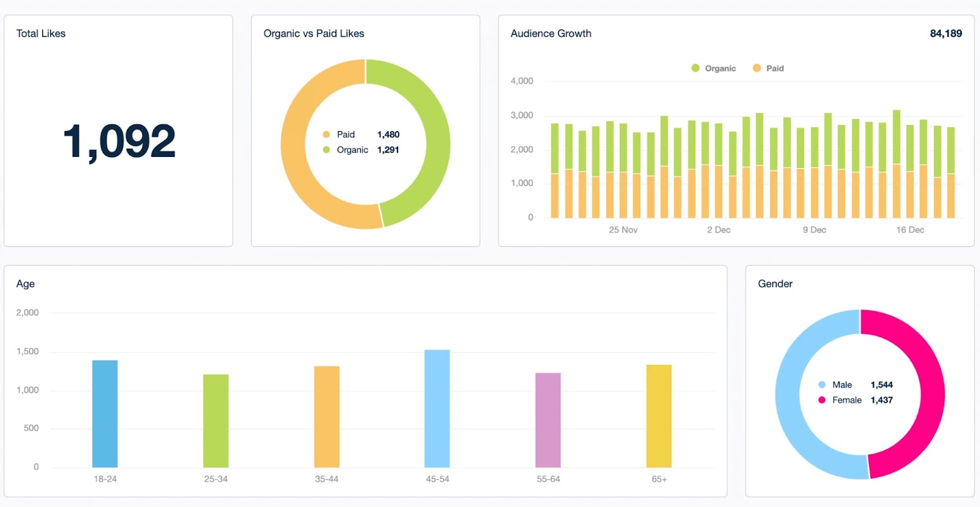Select the 25-34 green age bar
Viewport: 980px width, 507px height.
[216, 421]
